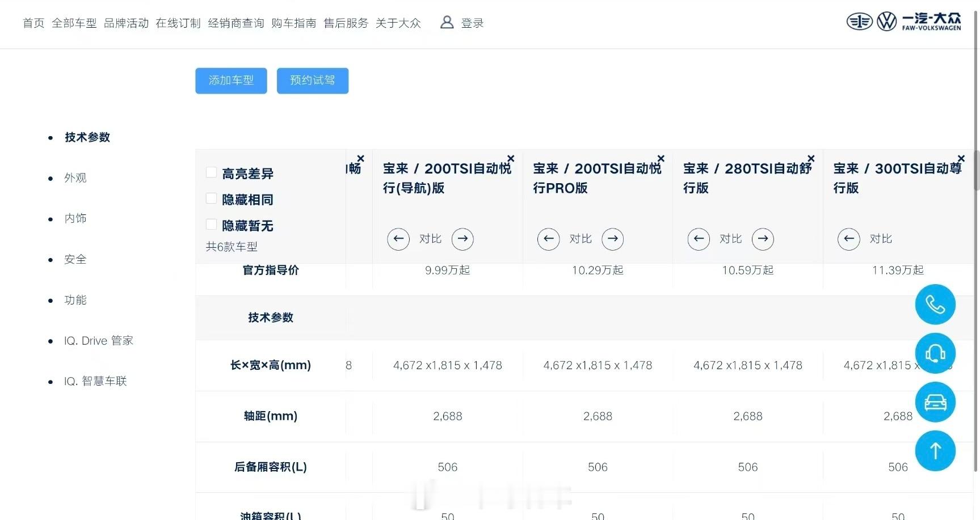Open the IQ. 智慧车联 section
The image size is (980, 520).
click(95, 381)
